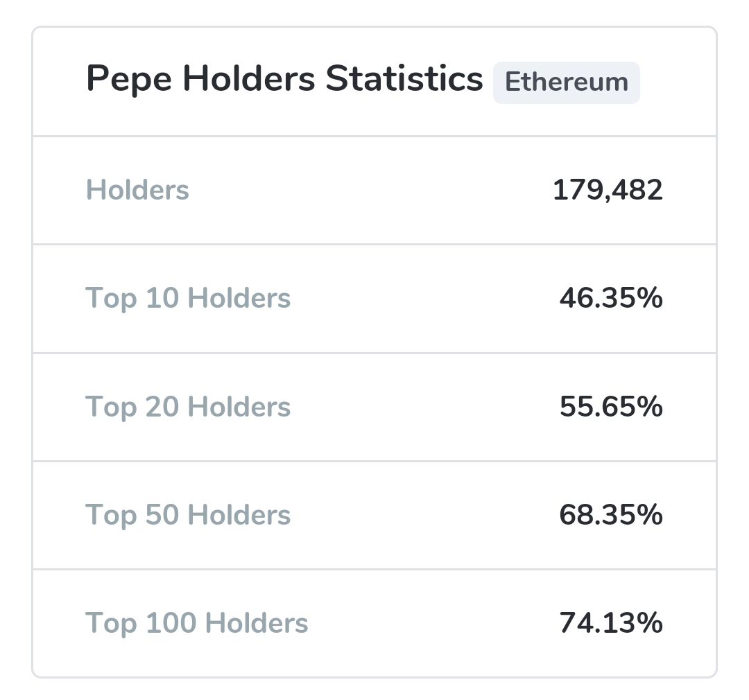Click the Top 100 Holders label
The width and height of the screenshot is (749, 700).
(x=196, y=623)
